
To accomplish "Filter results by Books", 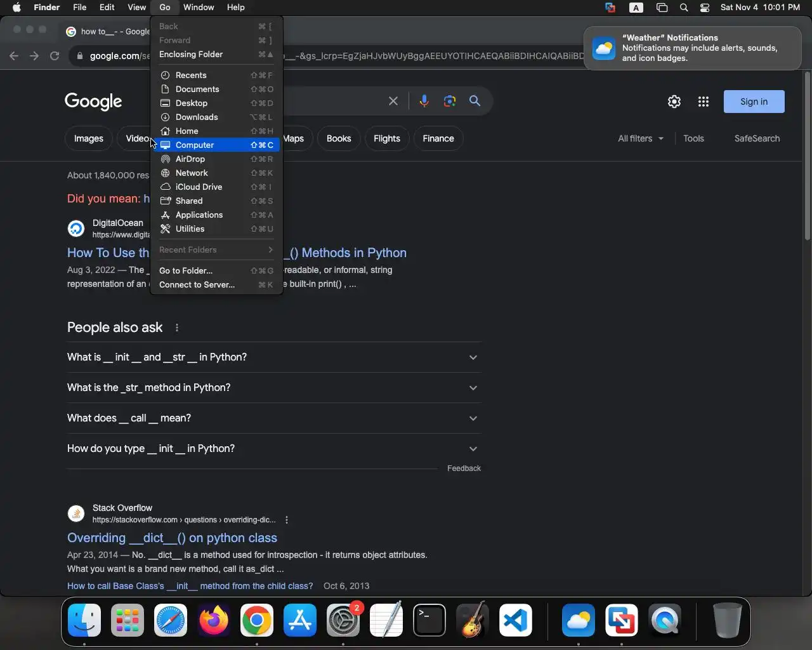I will (x=339, y=138).
